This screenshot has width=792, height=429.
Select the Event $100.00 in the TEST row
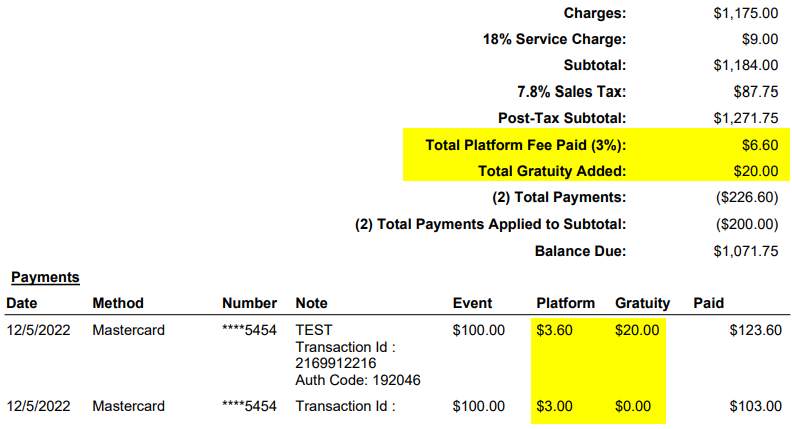pos(478,330)
